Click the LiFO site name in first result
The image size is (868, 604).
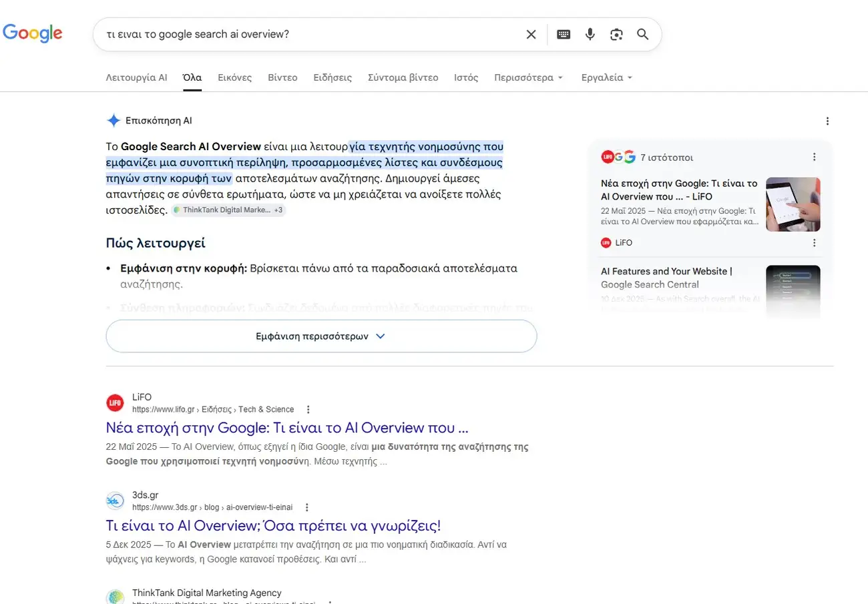(x=142, y=397)
